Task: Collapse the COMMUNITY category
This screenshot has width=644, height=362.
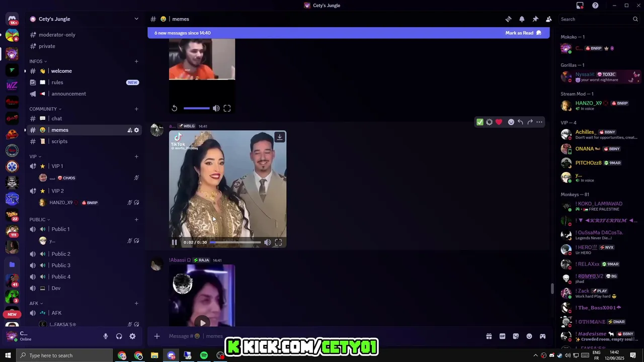Action: pyautogui.click(x=45, y=109)
